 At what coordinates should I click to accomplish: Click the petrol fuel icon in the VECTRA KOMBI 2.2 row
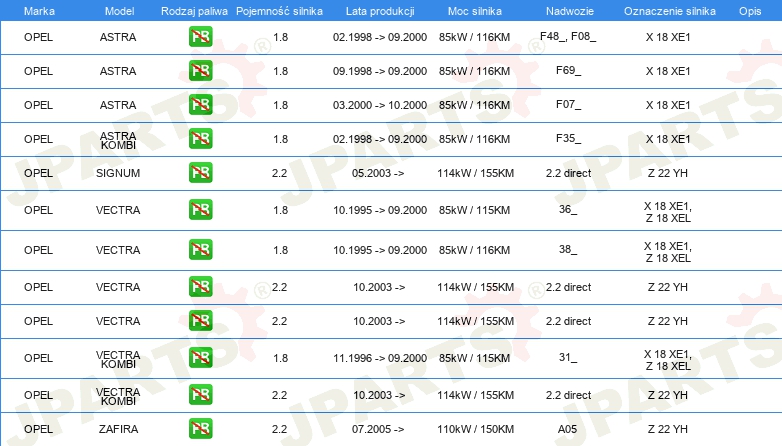(x=200, y=395)
